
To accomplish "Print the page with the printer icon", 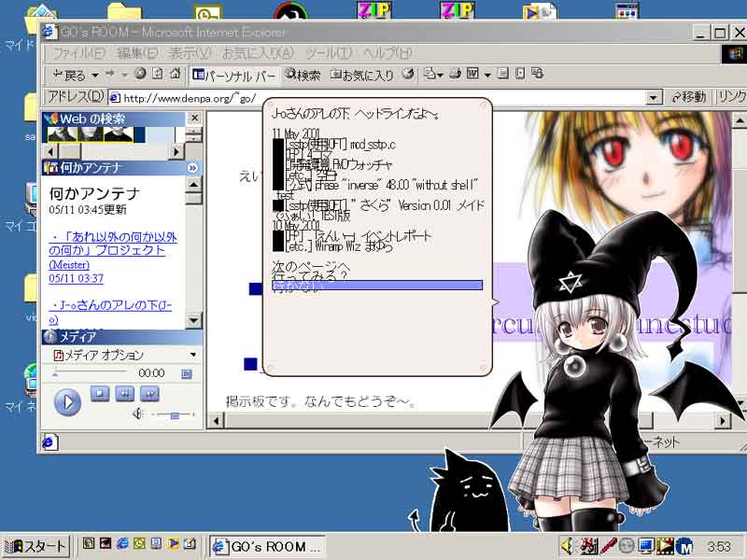I will 456,74.
